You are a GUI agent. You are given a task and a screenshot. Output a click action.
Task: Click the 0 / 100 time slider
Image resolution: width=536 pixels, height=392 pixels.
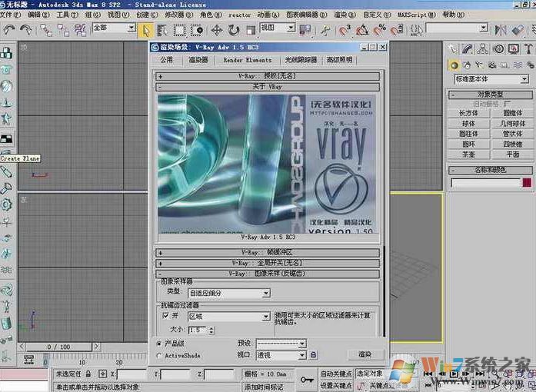click(x=58, y=347)
